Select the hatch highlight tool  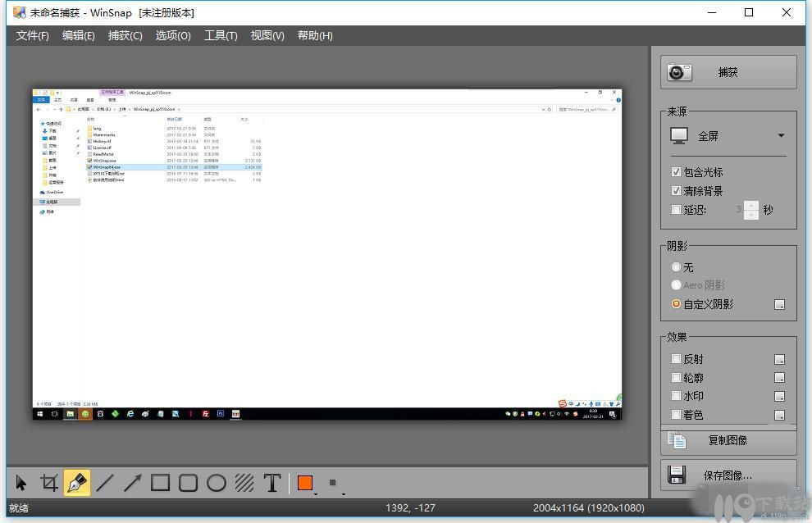pos(244,483)
